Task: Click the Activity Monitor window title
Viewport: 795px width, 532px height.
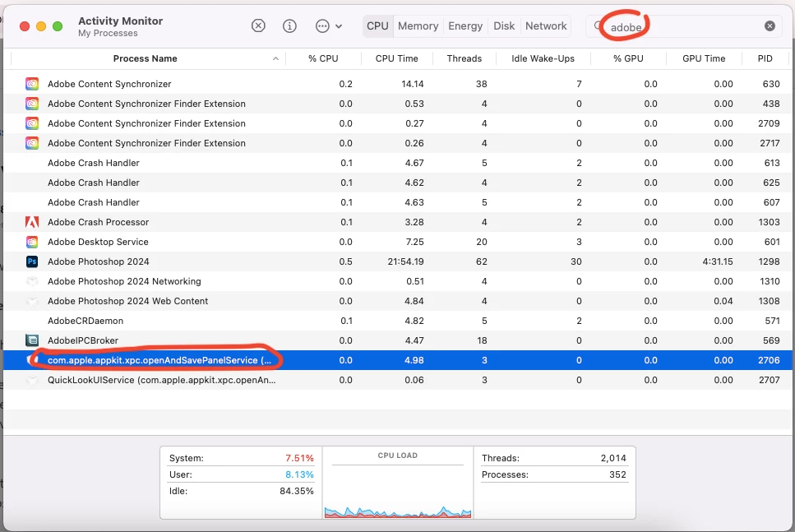Action: pos(120,21)
